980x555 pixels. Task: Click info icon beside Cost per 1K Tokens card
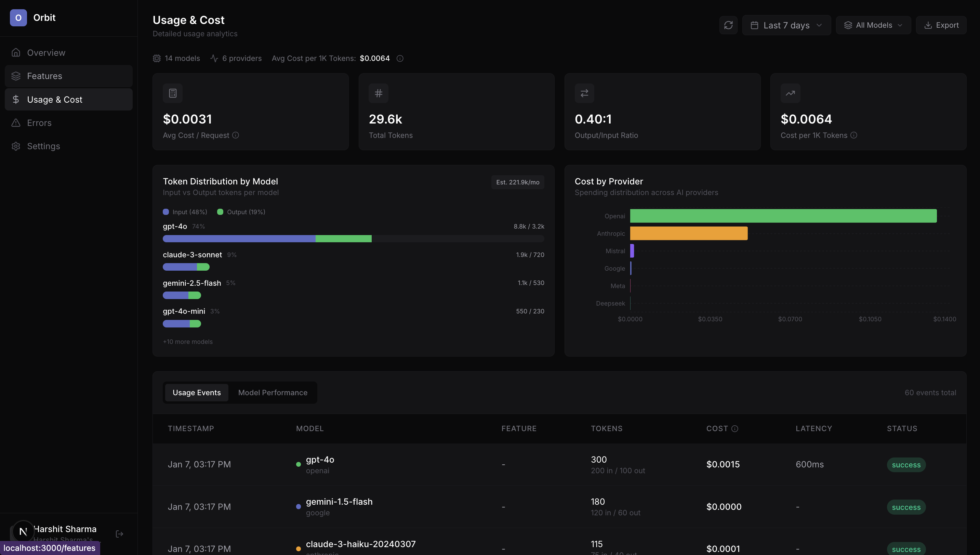[853, 135]
